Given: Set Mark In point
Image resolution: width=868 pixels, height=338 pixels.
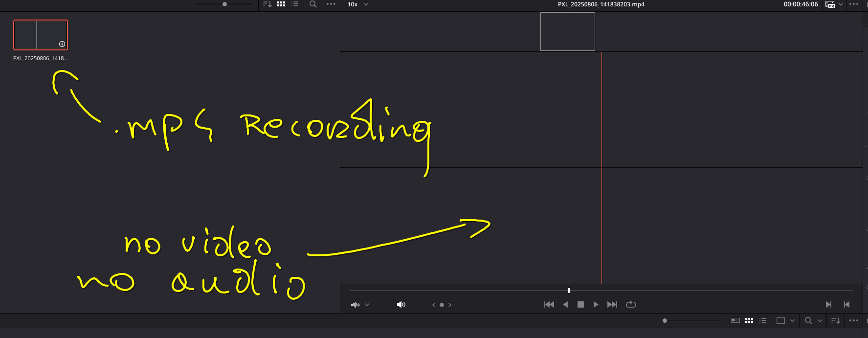Looking at the screenshot, I should [828, 304].
